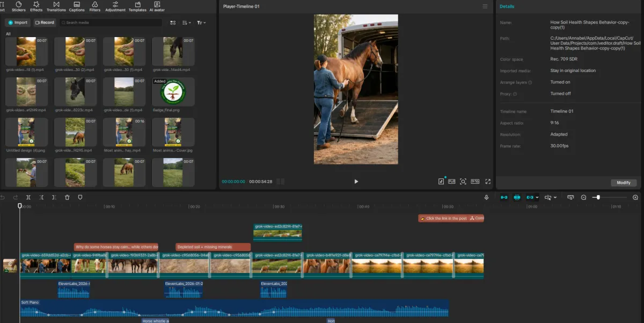Open the Transitions tab

point(56,6)
